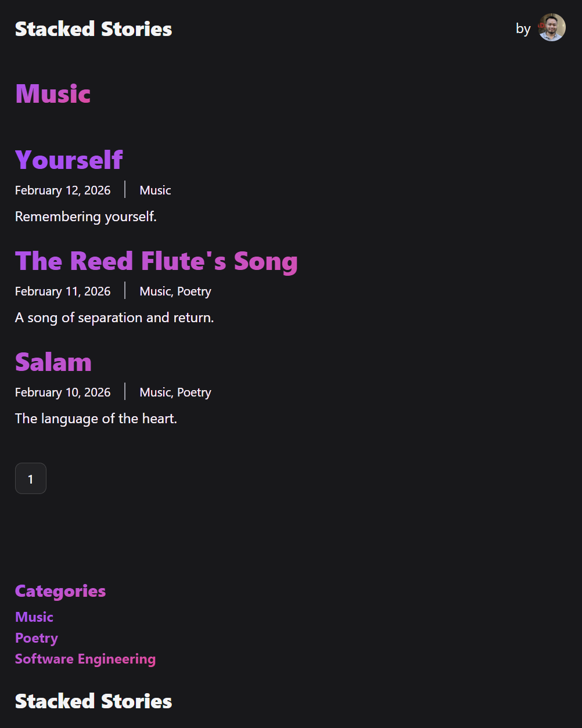Click the 'by' author label in the header
The height and width of the screenshot is (728, 582).
[x=523, y=28]
